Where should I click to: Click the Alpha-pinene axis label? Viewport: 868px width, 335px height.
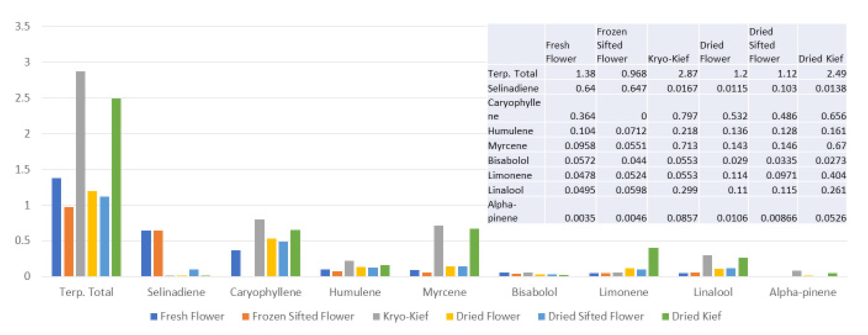[803, 292]
